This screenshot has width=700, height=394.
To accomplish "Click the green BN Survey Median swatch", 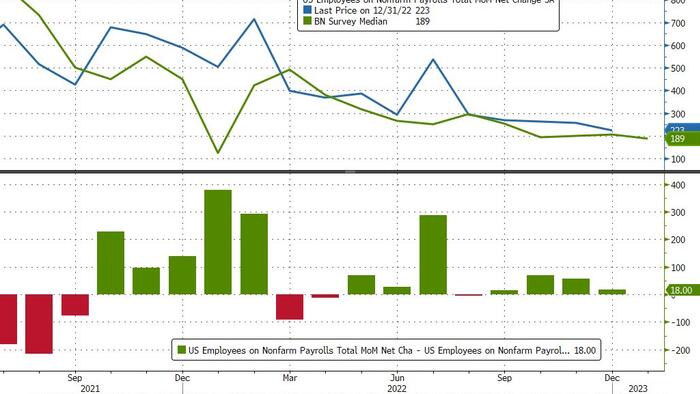I will 307,21.
